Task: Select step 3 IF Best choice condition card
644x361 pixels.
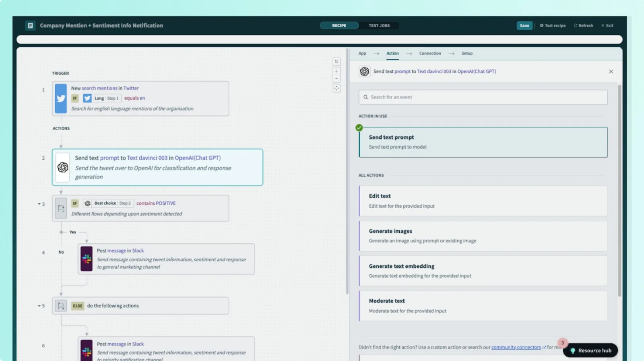Action: click(140, 208)
